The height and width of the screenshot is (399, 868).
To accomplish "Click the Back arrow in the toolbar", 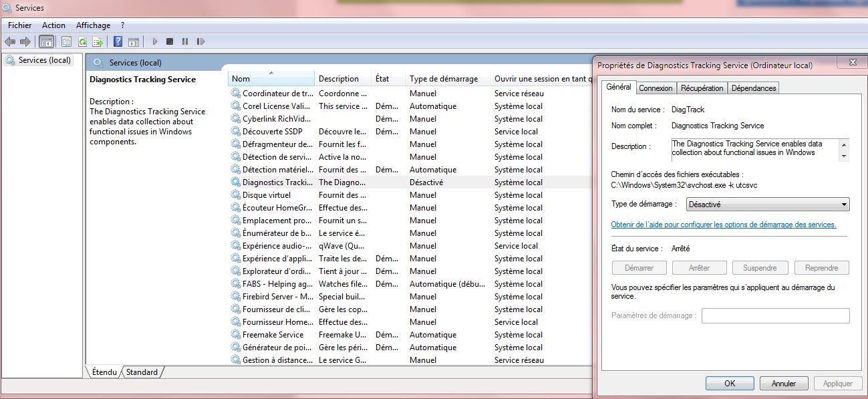I will click(10, 41).
